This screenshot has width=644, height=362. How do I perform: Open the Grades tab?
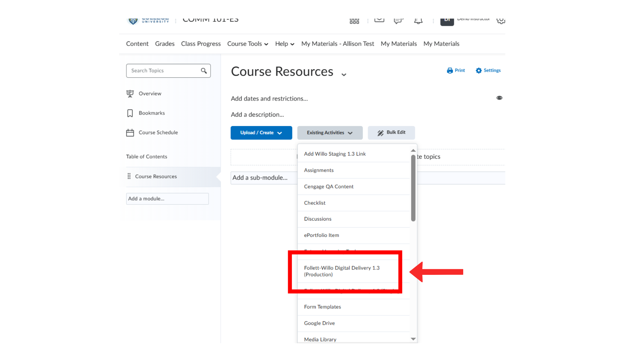pyautogui.click(x=165, y=44)
